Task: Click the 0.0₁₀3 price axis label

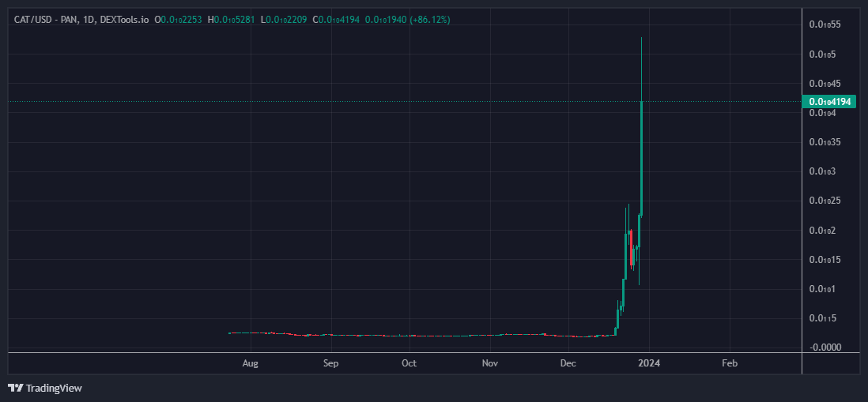Action: click(823, 171)
